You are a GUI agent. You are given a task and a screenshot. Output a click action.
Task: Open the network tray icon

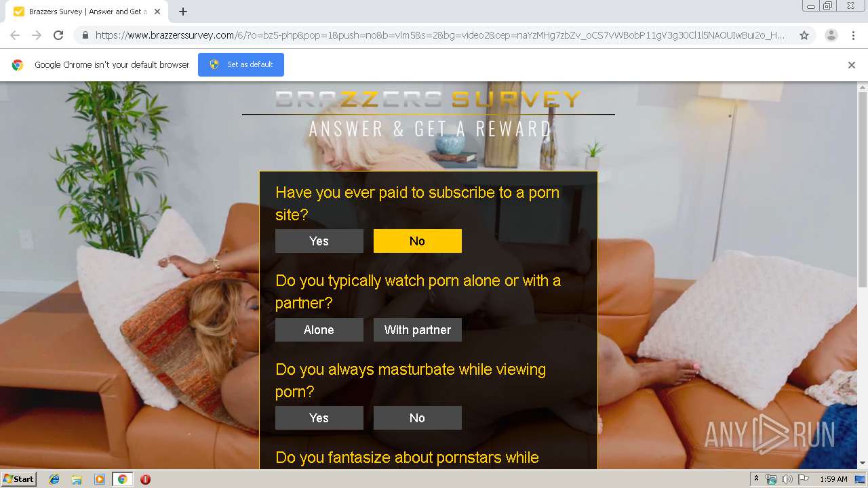[771, 479]
